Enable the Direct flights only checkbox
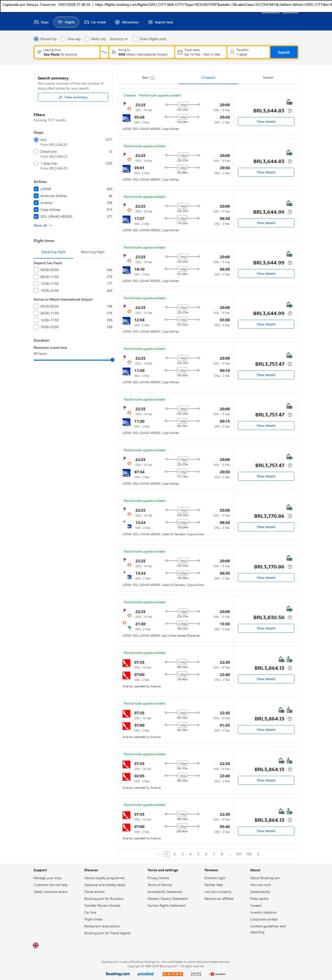This screenshot has height=980, width=332. (135, 39)
